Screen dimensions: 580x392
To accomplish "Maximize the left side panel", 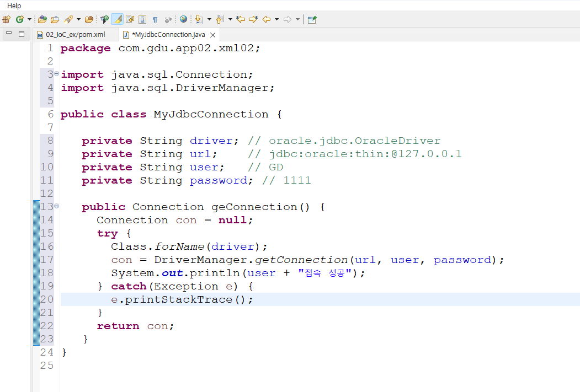I will pos(22,34).
